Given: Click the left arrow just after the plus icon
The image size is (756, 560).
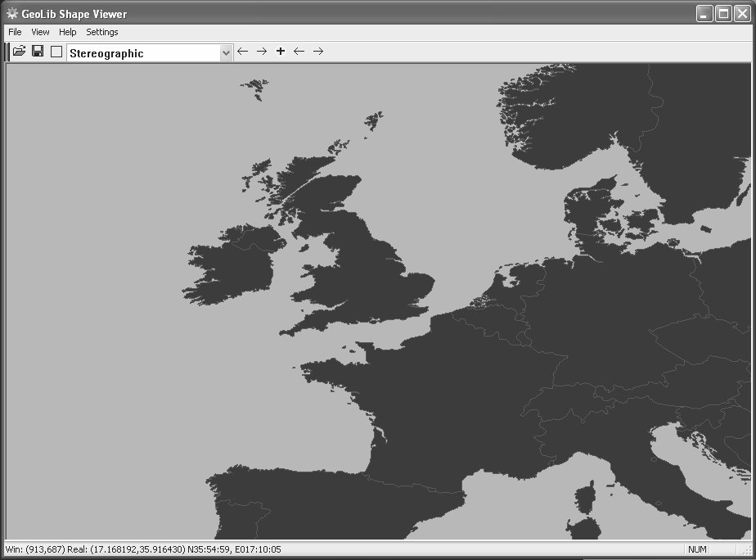Looking at the screenshot, I should pyautogui.click(x=299, y=51).
